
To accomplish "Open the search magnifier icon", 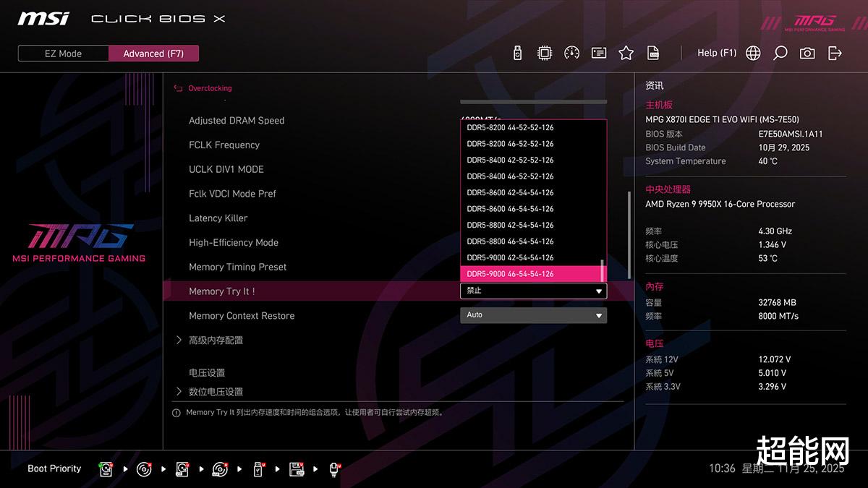I will (x=780, y=53).
